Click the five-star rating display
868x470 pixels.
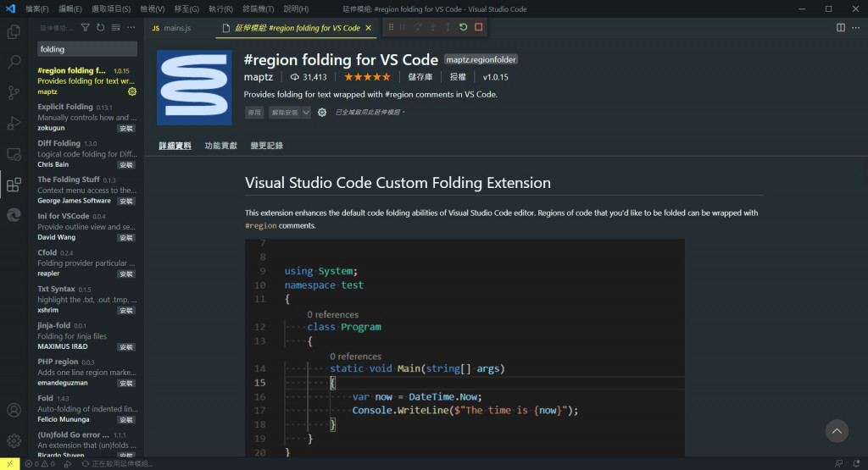pos(367,76)
